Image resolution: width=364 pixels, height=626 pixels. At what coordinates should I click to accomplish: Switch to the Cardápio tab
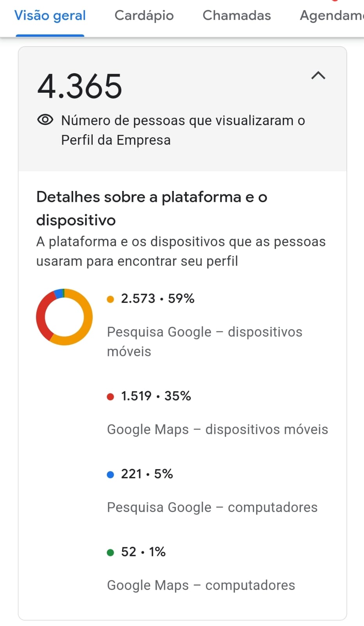[144, 16]
